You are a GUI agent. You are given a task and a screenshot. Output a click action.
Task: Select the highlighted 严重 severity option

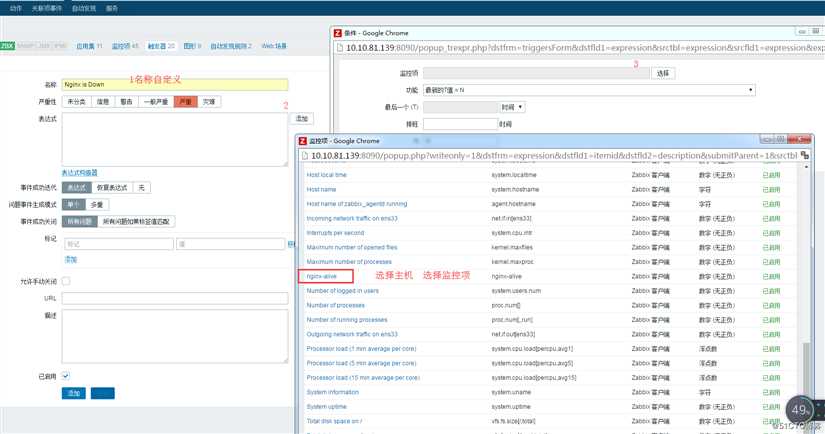[x=185, y=102]
